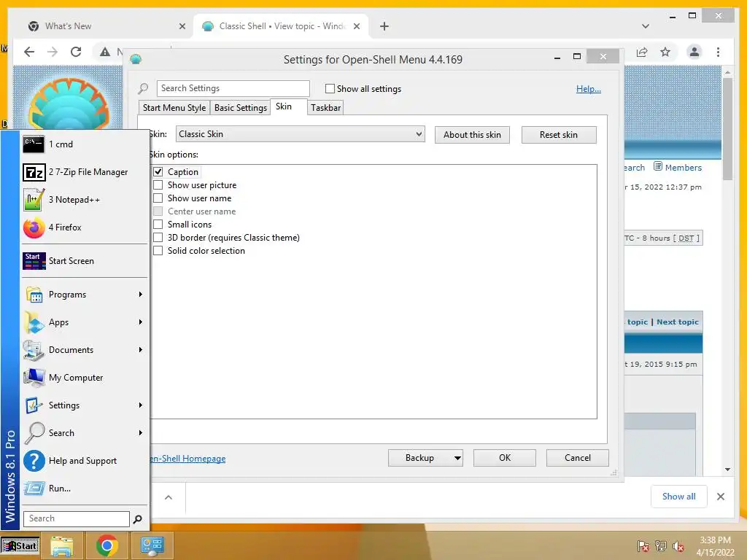Enable Small icons checkbox
Screen dimensions: 747x560
[158, 225]
